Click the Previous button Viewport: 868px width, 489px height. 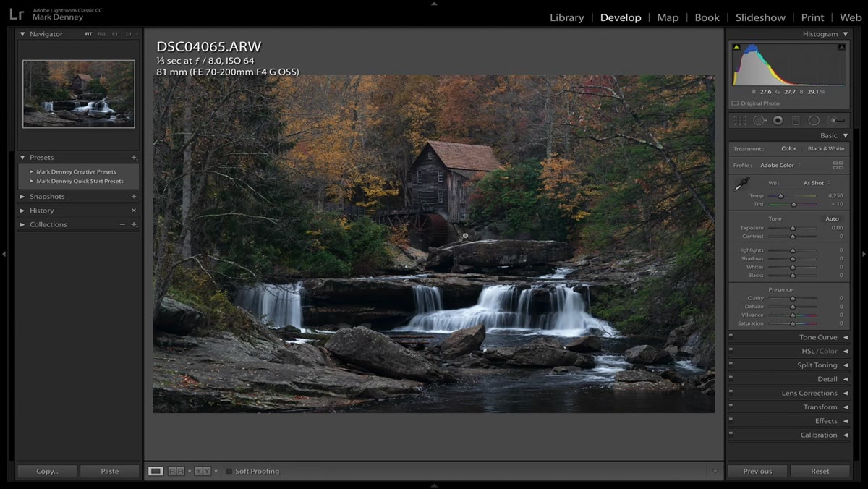tap(757, 471)
